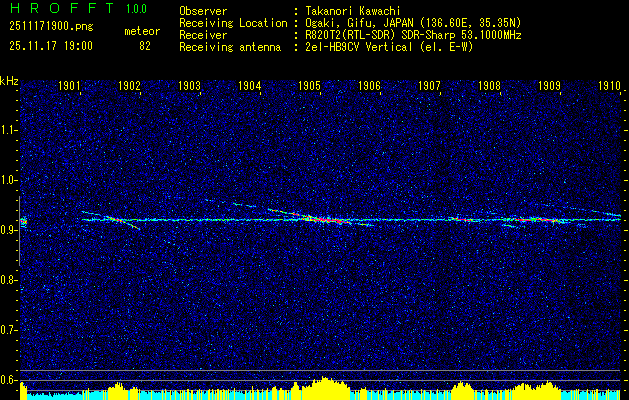Click the 0.9 frequency axis label

(x=9, y=230)
